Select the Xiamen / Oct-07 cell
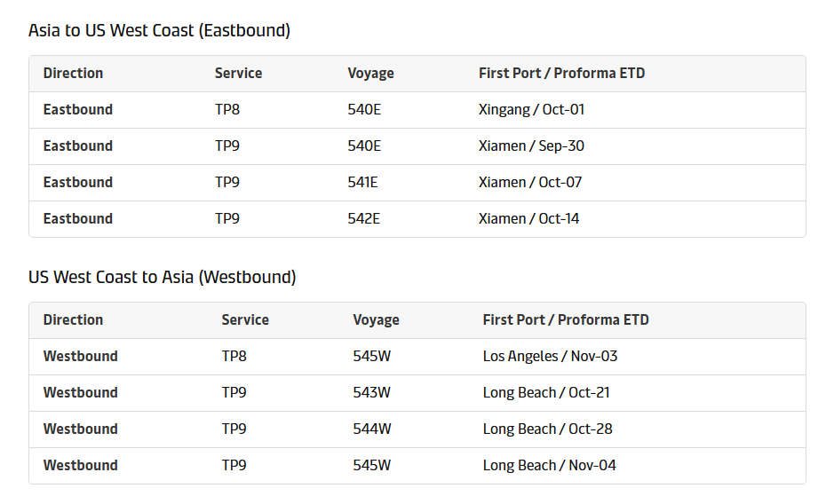818x504 pixels. [x=530, y=183]
